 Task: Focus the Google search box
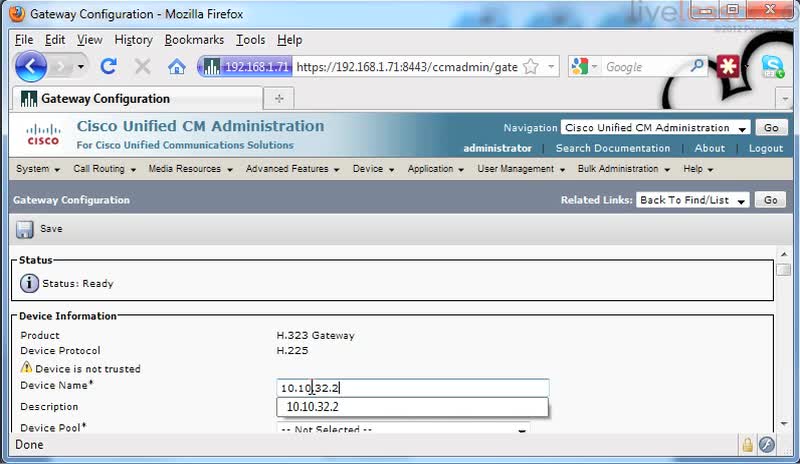(645, 67)
